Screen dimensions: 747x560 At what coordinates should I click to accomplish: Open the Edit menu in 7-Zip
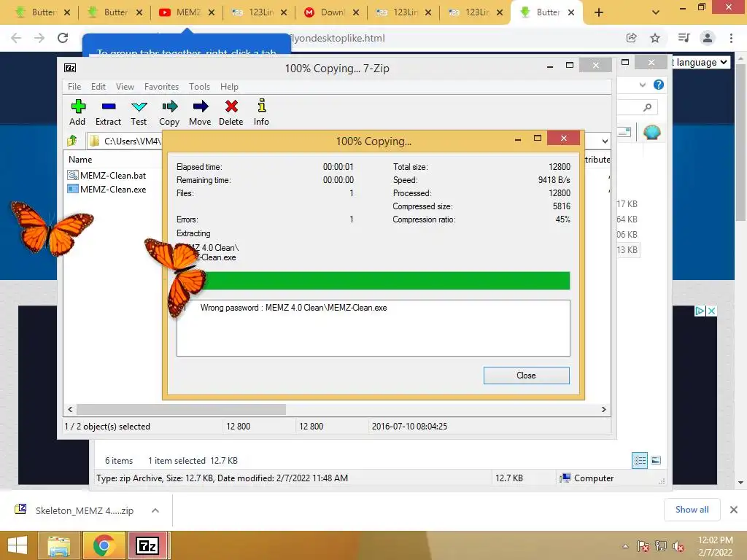pyautogui.click(x=98, y=87)
